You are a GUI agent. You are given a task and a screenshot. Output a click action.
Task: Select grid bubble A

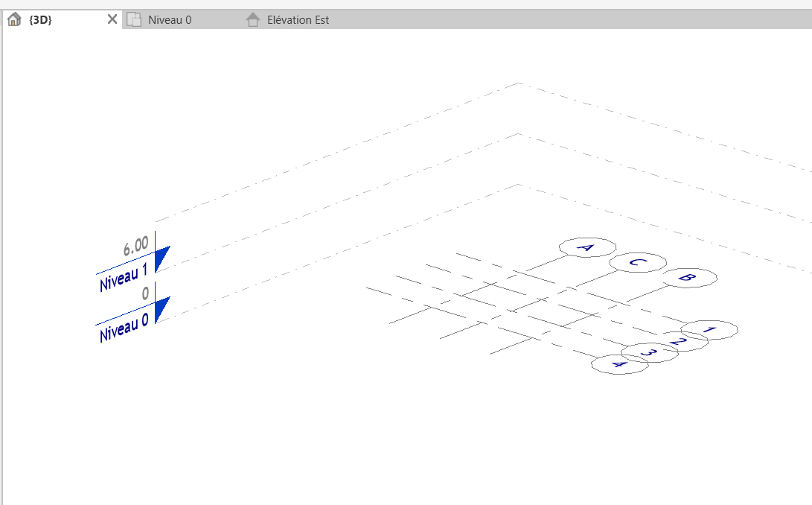point(588,247)
